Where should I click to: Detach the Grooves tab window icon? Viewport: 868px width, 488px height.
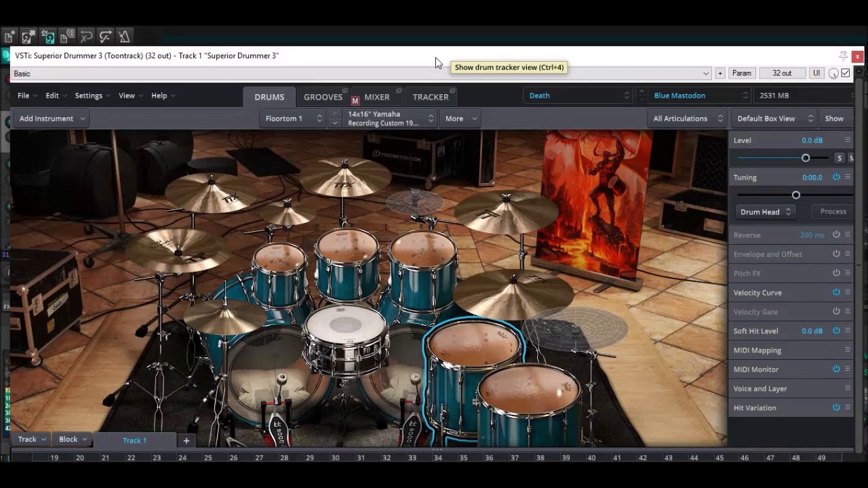click(x=345, y=91)
